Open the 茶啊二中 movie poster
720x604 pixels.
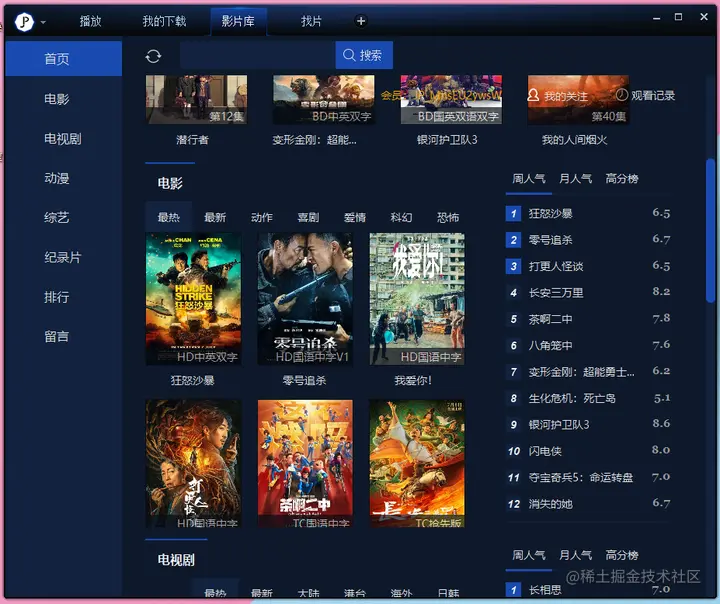pyautogui.click(x=305, y=463)
